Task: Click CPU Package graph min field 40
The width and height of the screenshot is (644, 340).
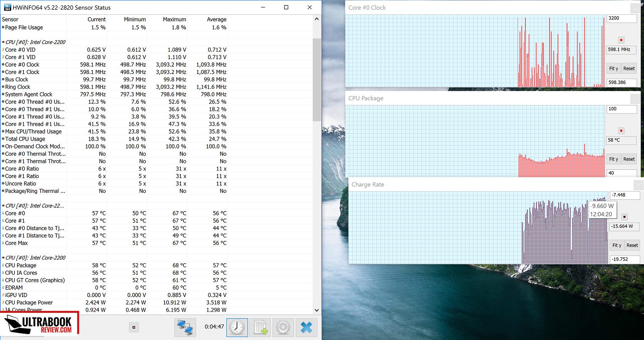Action: click(622, 173)
